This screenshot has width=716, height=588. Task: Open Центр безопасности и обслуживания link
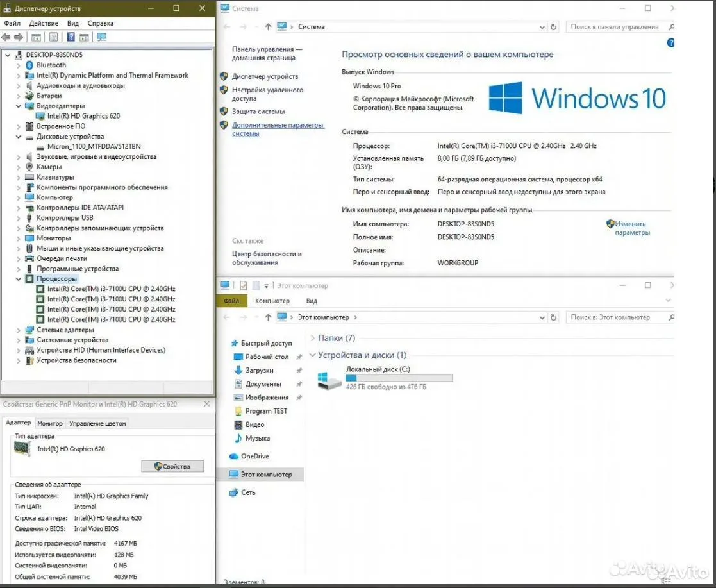coord(267,258)
